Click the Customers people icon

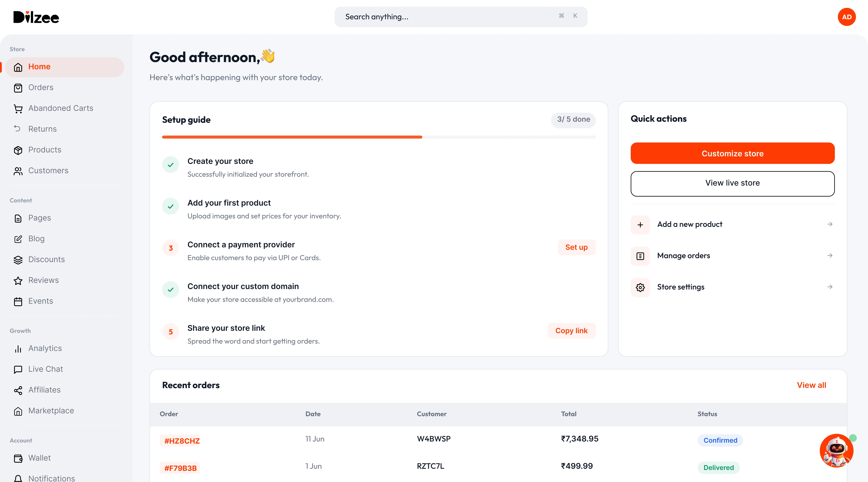[18, 171]
